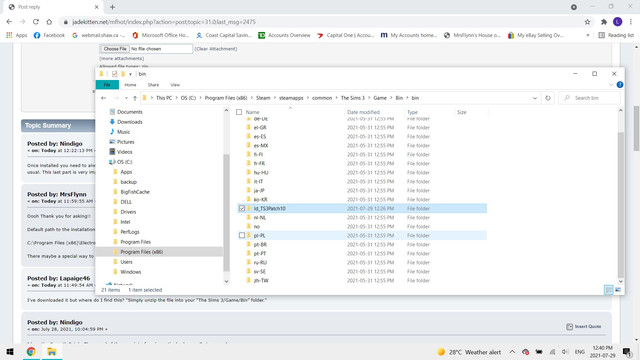Image resolution: width=640 pixels, height=360 pixels.
Task: Sort by Date modified column
Action: 363,112
